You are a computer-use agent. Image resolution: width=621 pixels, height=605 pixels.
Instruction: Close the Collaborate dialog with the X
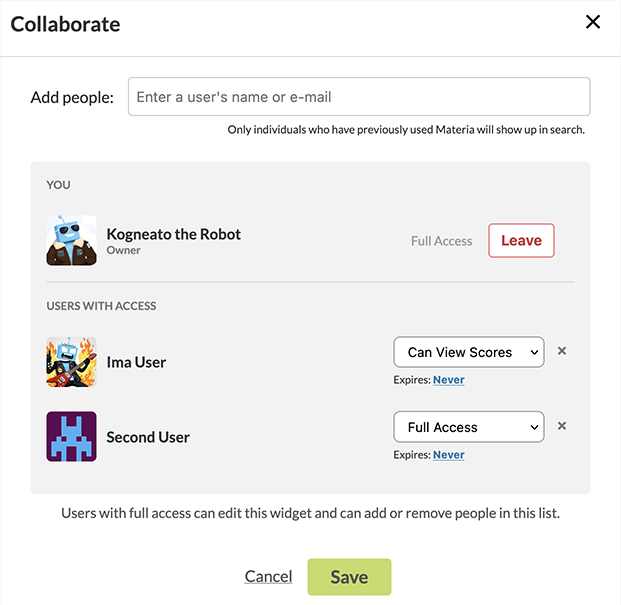593,22
